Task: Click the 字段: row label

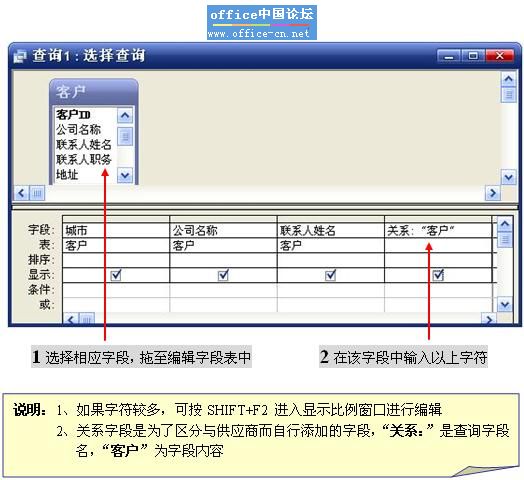Action: (x=41, y=230)
